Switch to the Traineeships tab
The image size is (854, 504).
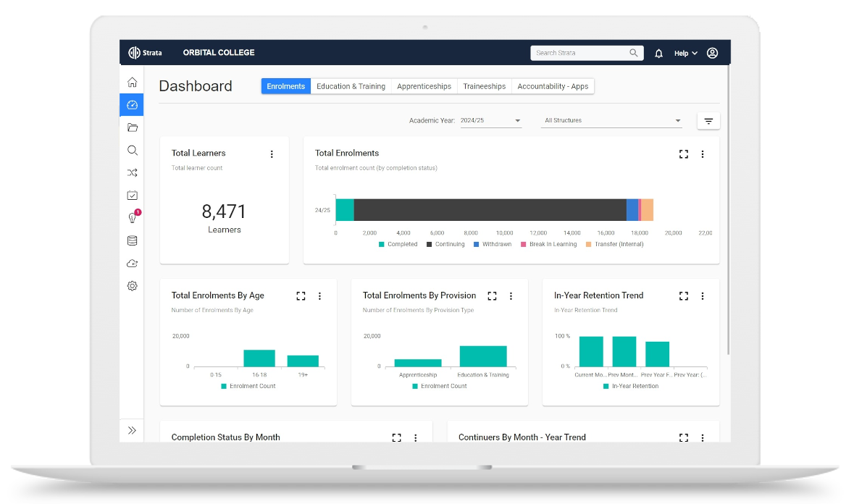coord(484,86)
